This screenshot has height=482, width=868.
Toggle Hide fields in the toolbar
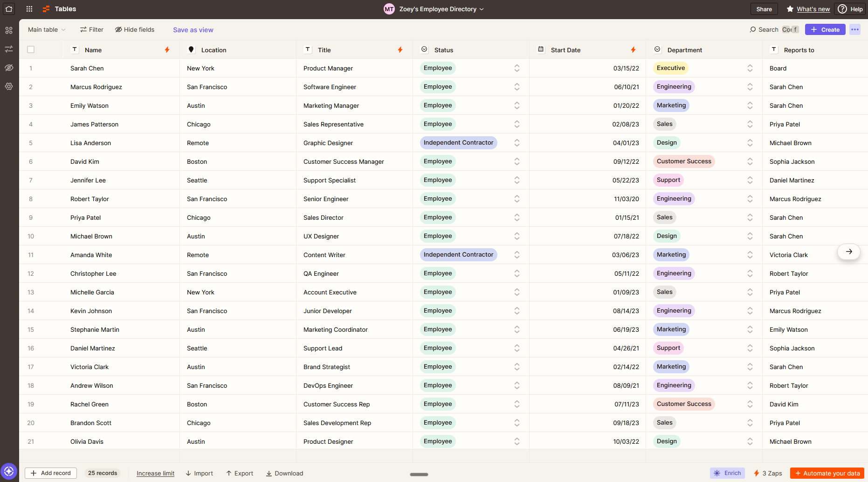tap(134, 29)
